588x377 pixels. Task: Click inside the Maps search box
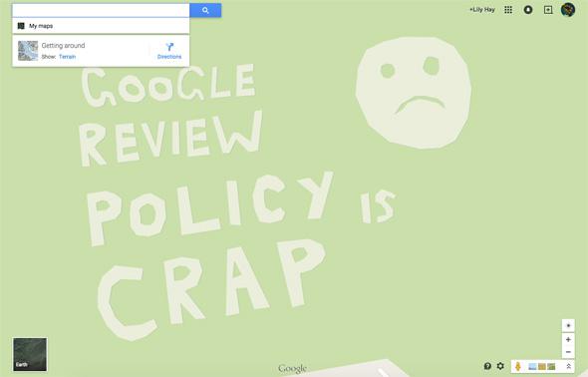tap(101, 11)
